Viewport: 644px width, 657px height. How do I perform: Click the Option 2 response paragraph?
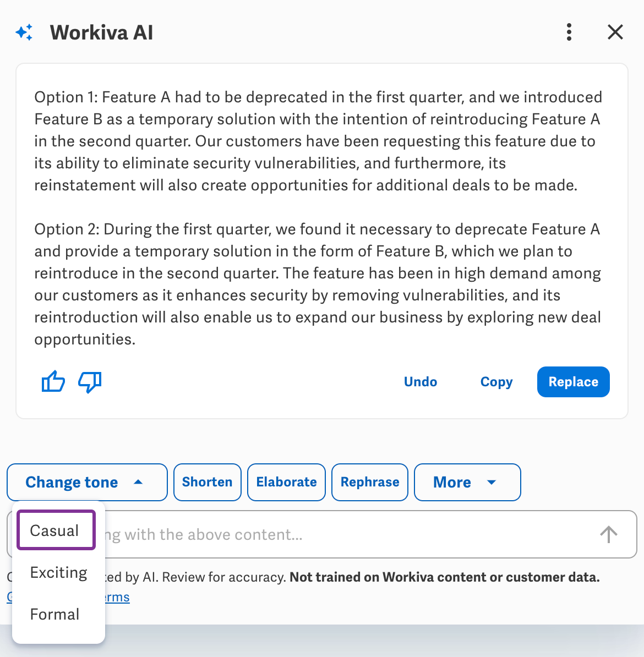point(317,284)
